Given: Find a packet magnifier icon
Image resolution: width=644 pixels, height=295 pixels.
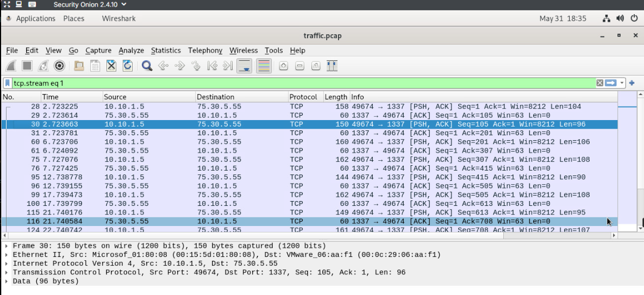Looking at the screenshot, I should click(147, 66).
